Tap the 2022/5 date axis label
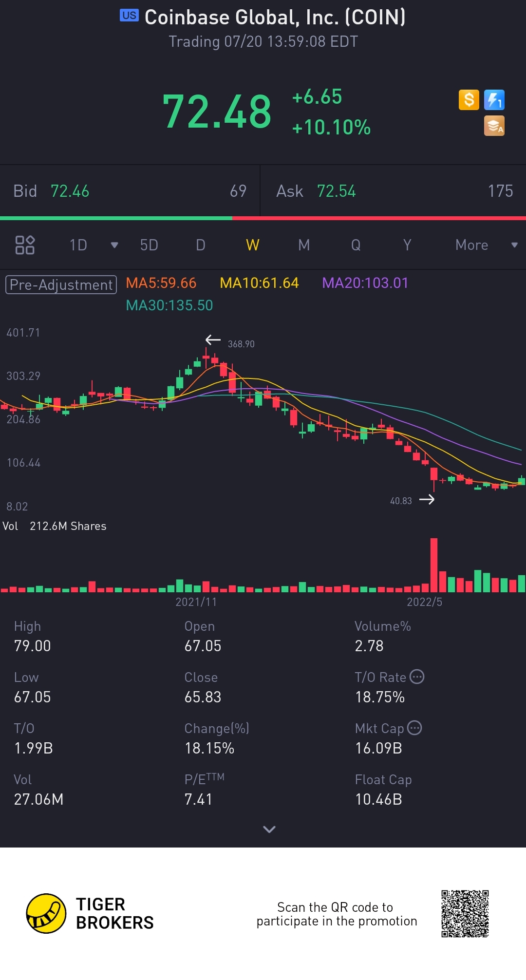The image size is (526, 980). pyautogui.click(x=425, y=602)
